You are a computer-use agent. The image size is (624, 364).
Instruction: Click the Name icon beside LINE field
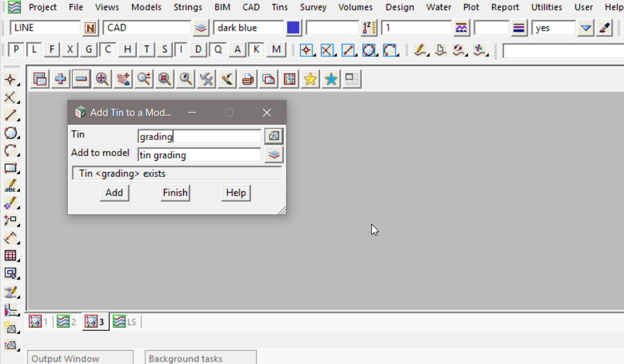tap(90, 28)
